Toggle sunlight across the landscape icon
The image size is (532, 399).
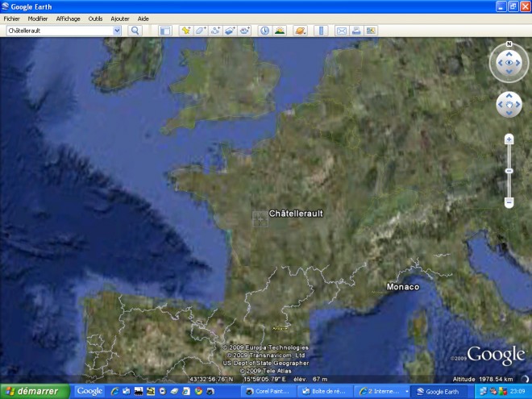[x=280, y=31]
